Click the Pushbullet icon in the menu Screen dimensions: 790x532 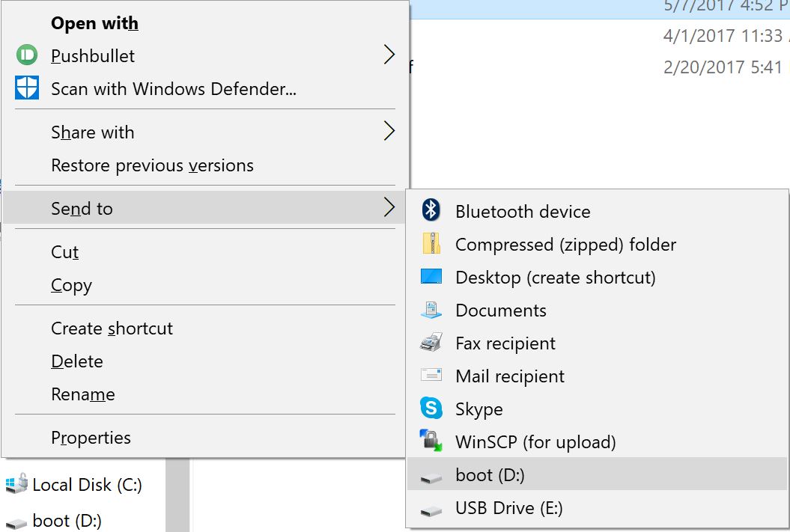(25, 55)
